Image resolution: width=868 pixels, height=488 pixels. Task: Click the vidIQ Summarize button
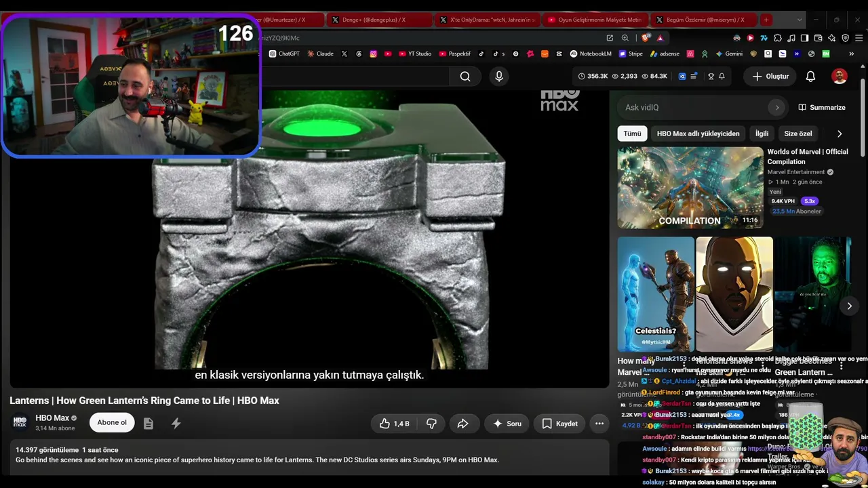pyautogui.click(x=822, y=107)
